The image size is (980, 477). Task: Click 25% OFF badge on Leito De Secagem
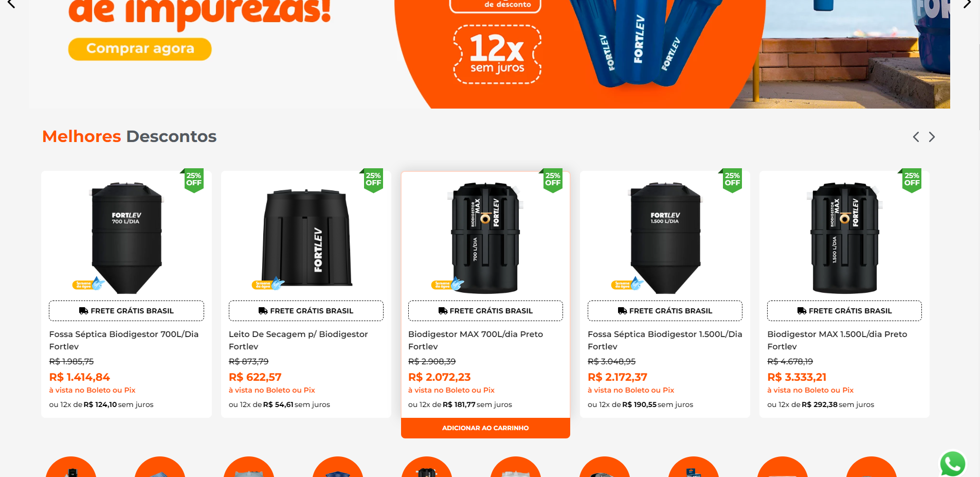373,180
